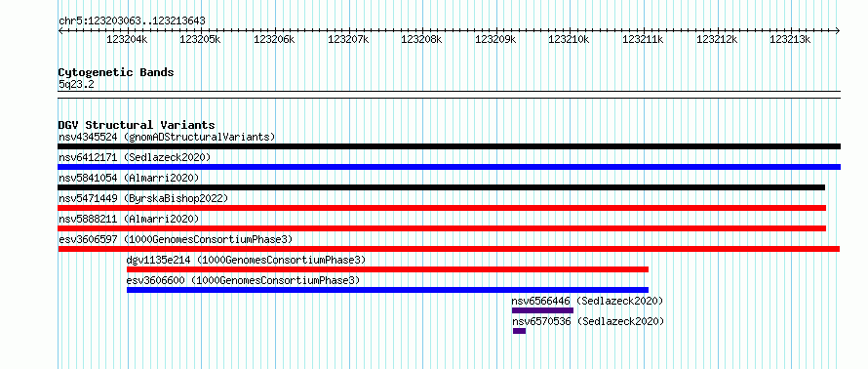Screen dimensions: 868x369
Task: Open variant label nsv6412171 (Sedlazeck2020)
Action: pos(135,157)
